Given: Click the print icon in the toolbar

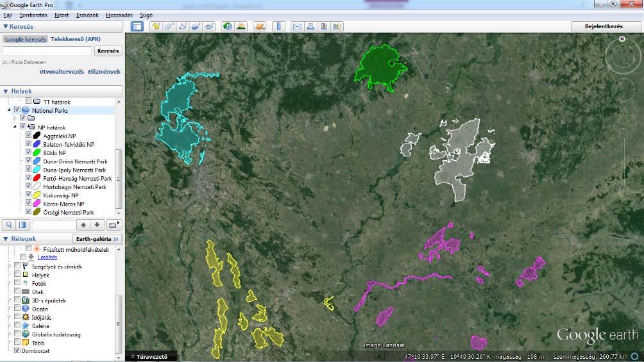Looking at the screenshot, I should click(310, 26).
